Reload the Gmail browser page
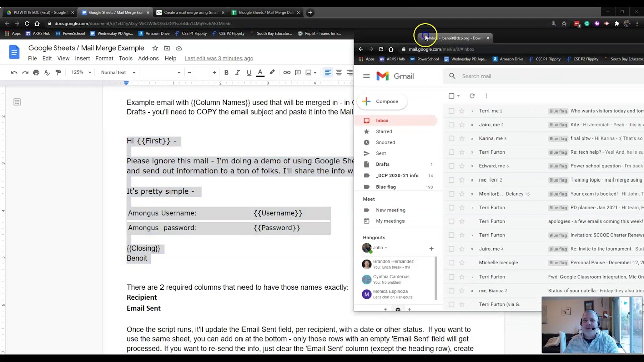 point(381,49)
